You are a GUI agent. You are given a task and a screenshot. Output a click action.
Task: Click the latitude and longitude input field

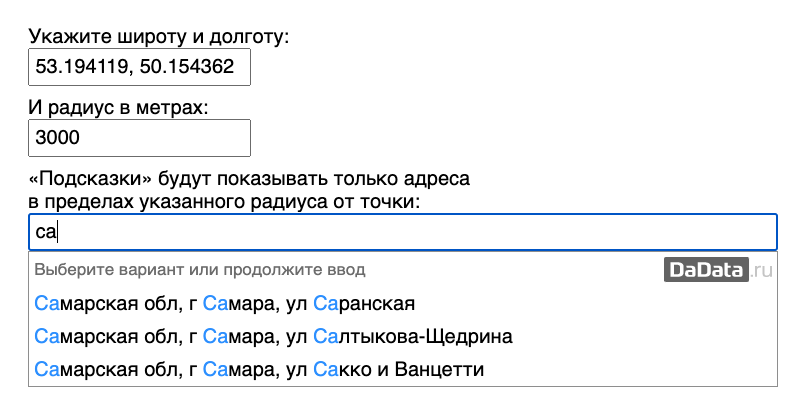click(x=139, y=67)
